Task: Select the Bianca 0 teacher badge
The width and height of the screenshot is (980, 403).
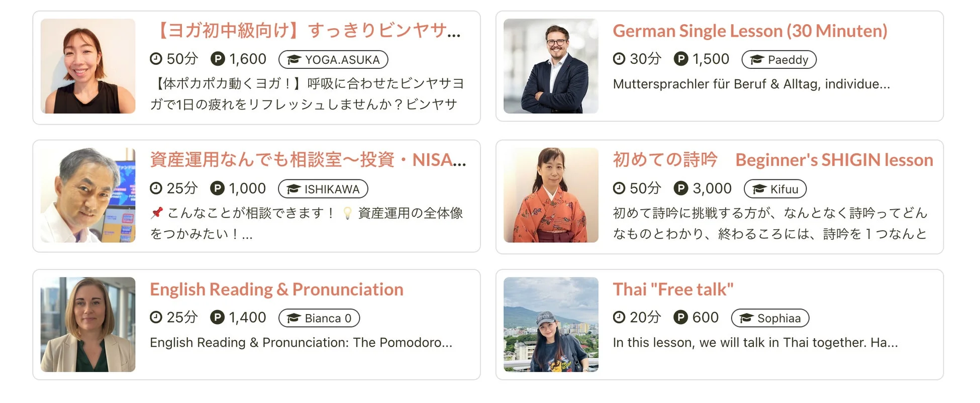Action: tap(319, 318)
